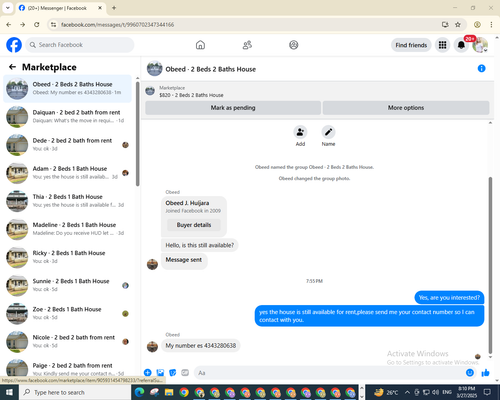Click the Windows taskbar search box

point(75,392)
